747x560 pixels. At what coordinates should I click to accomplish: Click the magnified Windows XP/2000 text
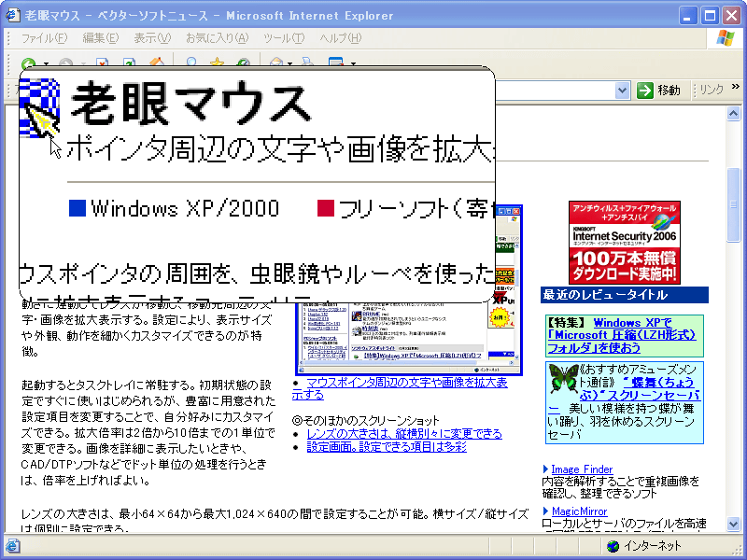pyautogui.click(x=185, y=208)
